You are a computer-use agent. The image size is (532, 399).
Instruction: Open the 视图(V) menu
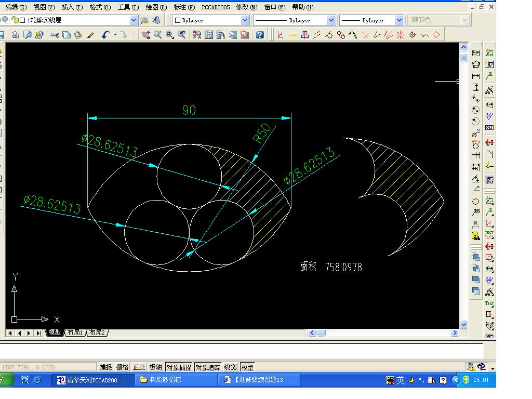tap(44, 7)
